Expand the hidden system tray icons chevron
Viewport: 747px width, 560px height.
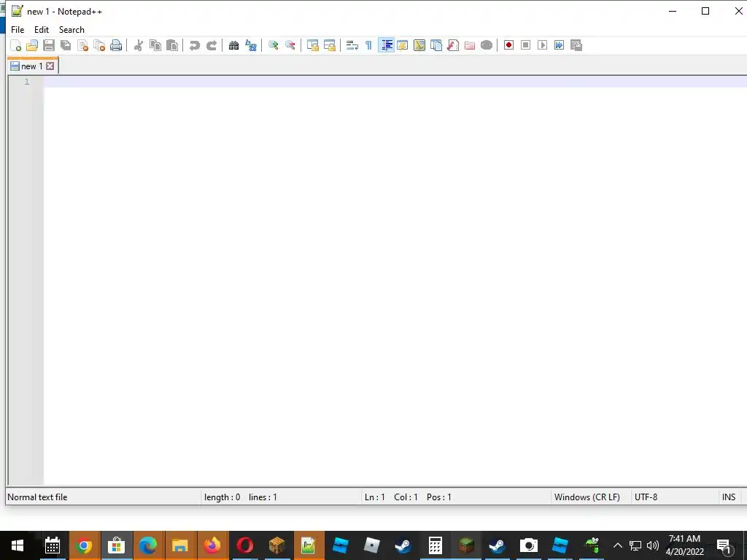click(617, 545)
